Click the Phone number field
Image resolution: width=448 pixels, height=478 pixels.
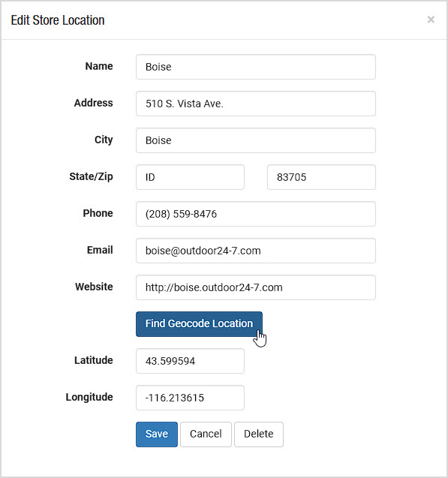pyautogui.click(x=256, y=214)
